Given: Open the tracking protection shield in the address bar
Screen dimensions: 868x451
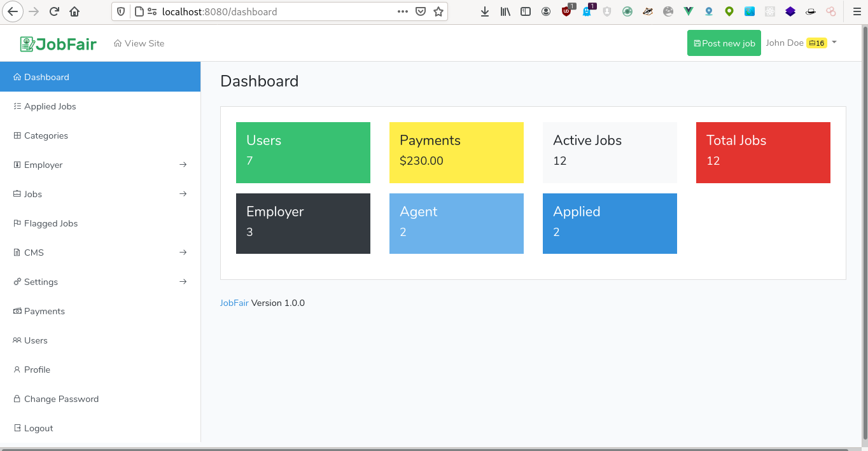Looking at the screenshot, I should click(x=122, y=11).
